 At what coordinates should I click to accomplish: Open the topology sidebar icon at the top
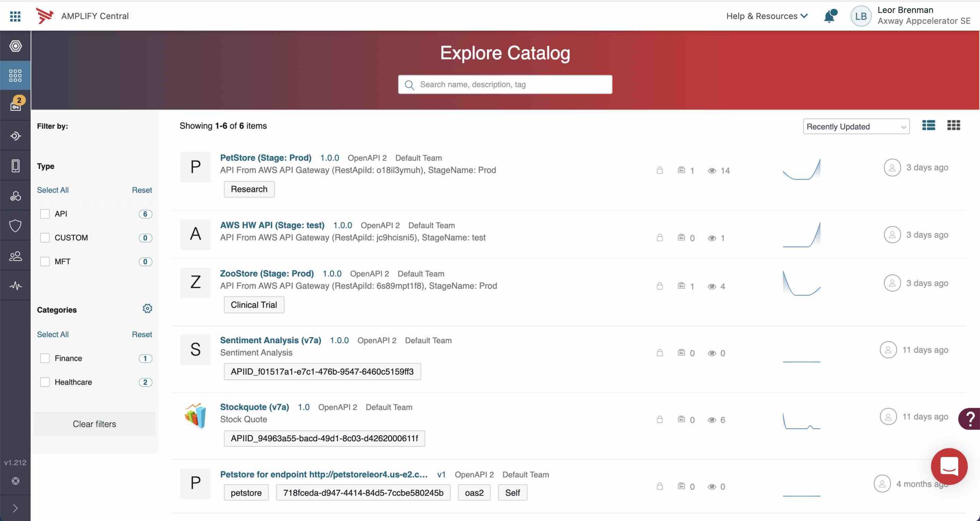click(x=15, y=46)
